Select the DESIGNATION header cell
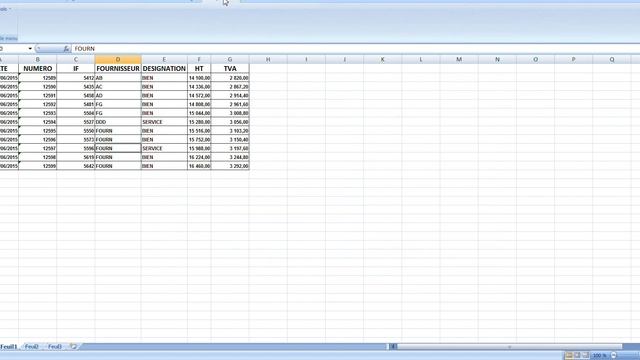Screen dimensions: 640x360 [x=164, y=69]
